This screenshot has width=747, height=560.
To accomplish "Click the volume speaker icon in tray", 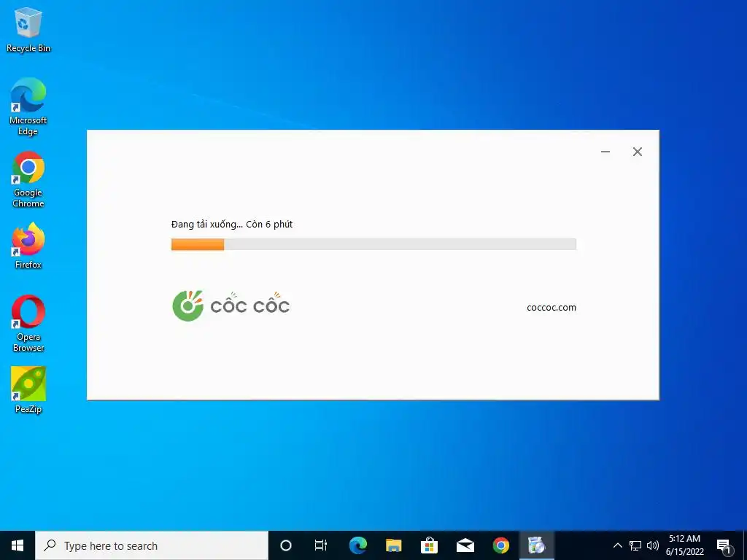I will 653,545.
